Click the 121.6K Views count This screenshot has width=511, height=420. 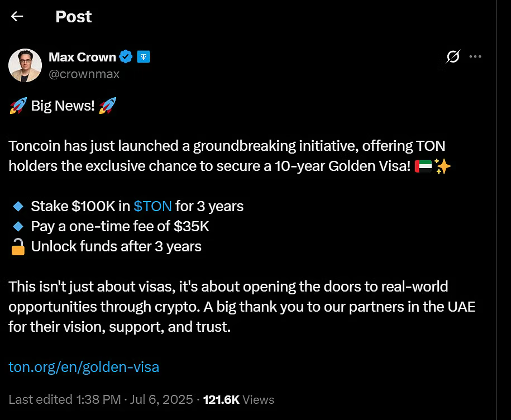click(x=238, y=399)
